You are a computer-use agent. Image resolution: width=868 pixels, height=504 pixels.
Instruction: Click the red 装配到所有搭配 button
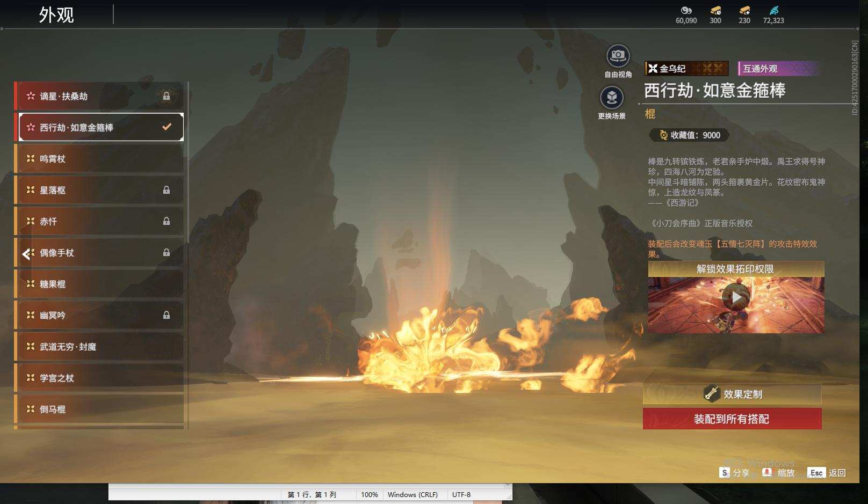point(732,419)
